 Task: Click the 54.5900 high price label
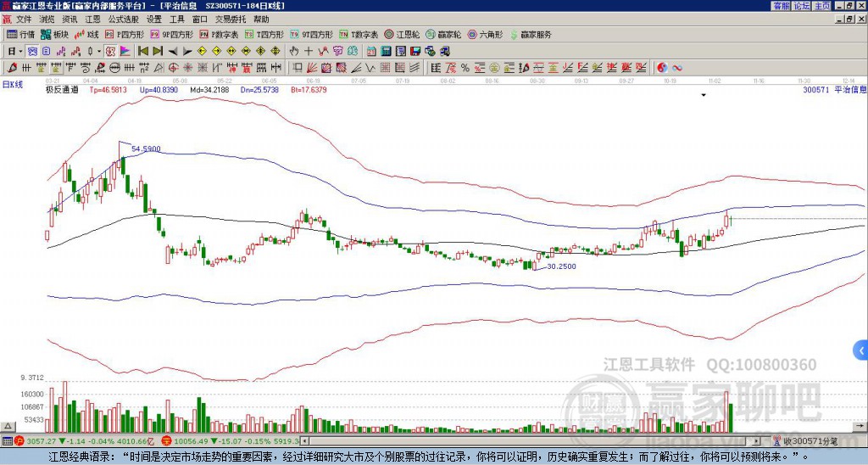pos(146,148)
